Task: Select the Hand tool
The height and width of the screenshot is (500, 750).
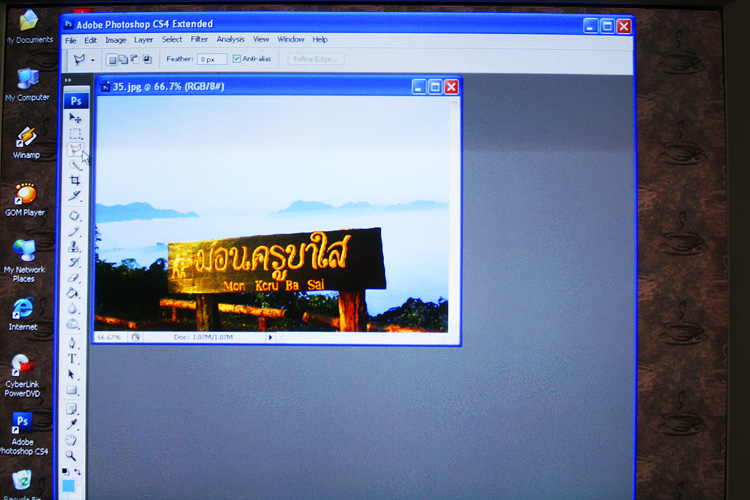Action: tap(71, 440)
